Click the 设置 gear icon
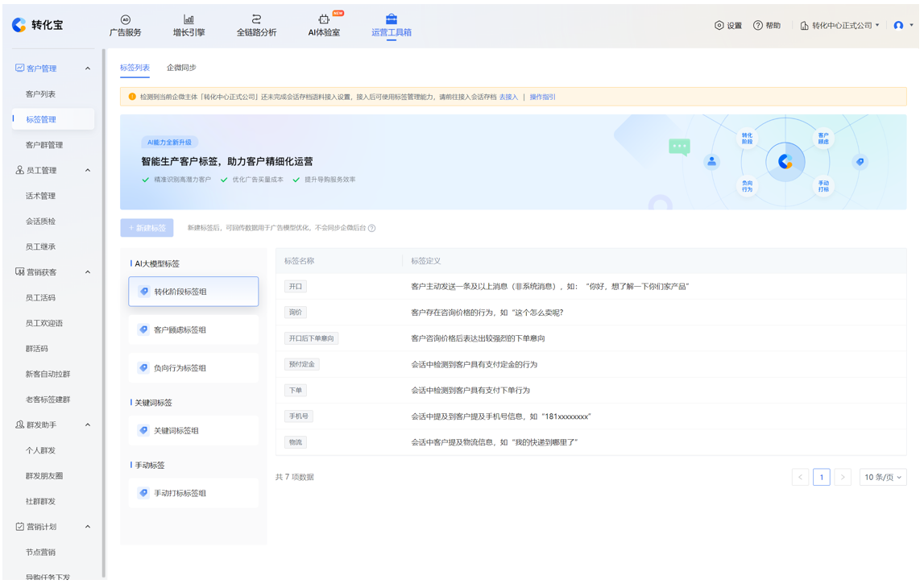Viewport: 924px width, 584px height. coord(719,26)
